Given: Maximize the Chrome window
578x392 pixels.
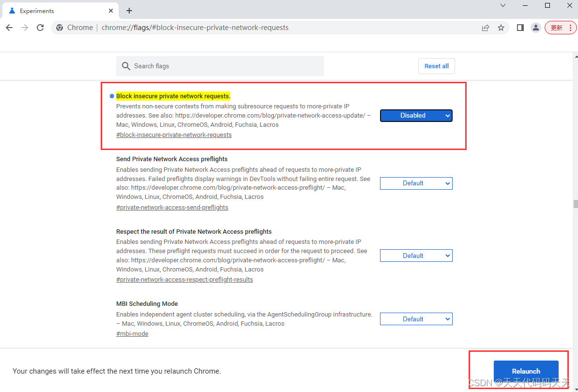Looking at the screenshot, I should pyautogui.click(x=548, y=5).
